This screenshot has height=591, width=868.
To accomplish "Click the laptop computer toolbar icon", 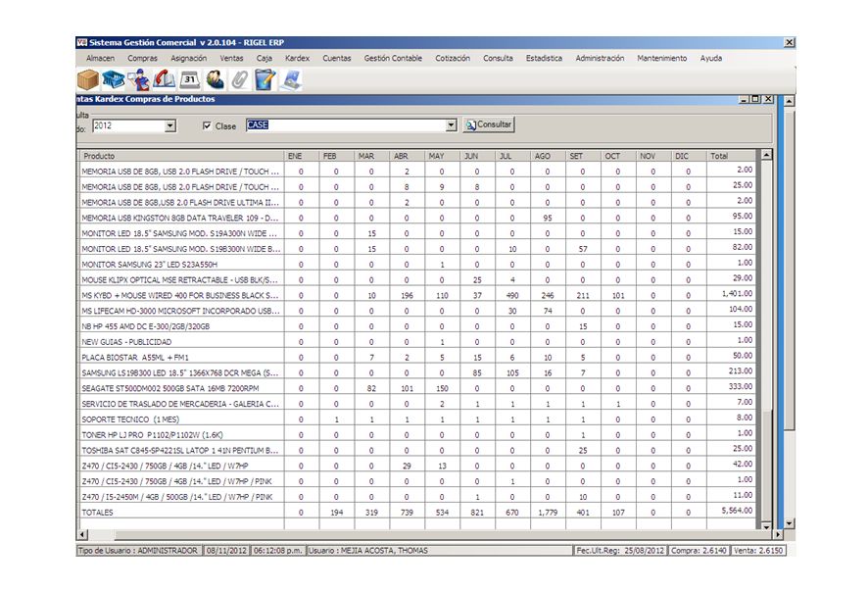I will (291, 80).
